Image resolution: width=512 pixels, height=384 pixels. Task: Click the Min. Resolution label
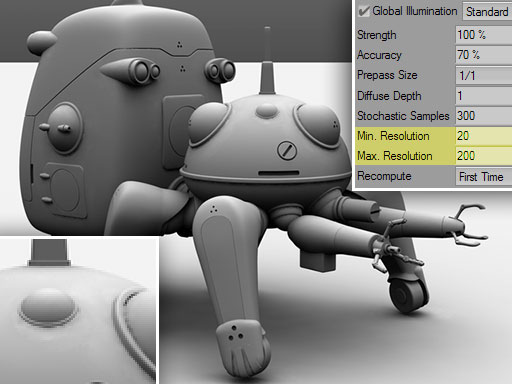coord(393,136)
